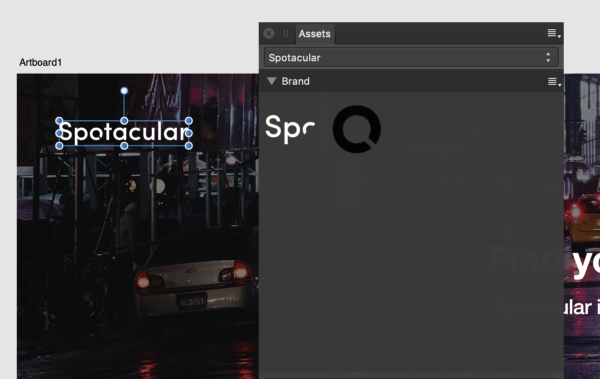Collapse the Brand subcategory
The image size is (600, 379).
click(x=272, y=81)
